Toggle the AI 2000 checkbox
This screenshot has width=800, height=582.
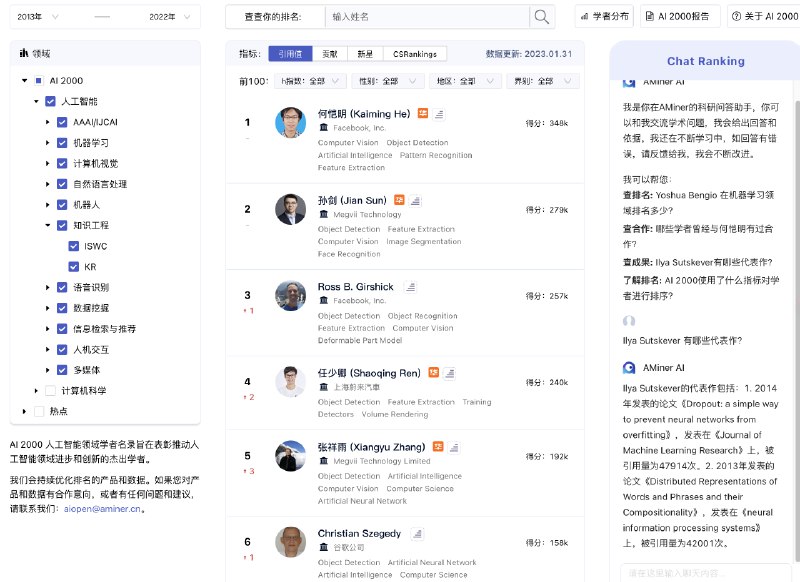coord(38,81)
